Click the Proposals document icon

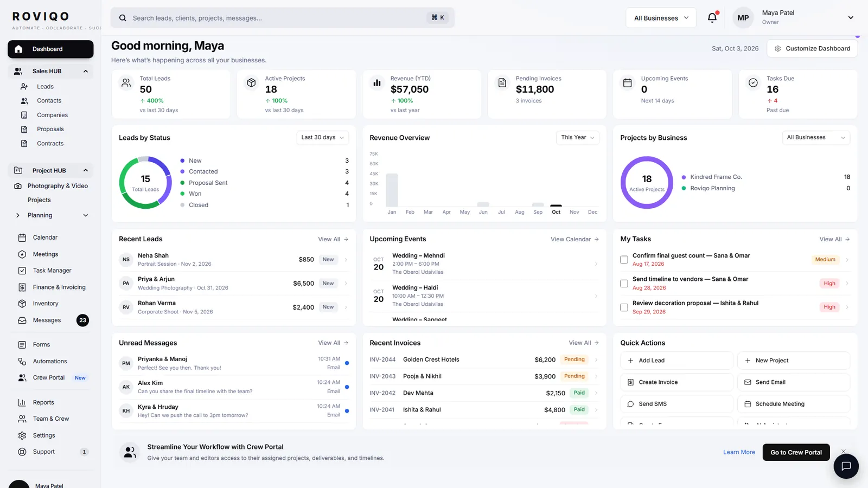[24, 129]
